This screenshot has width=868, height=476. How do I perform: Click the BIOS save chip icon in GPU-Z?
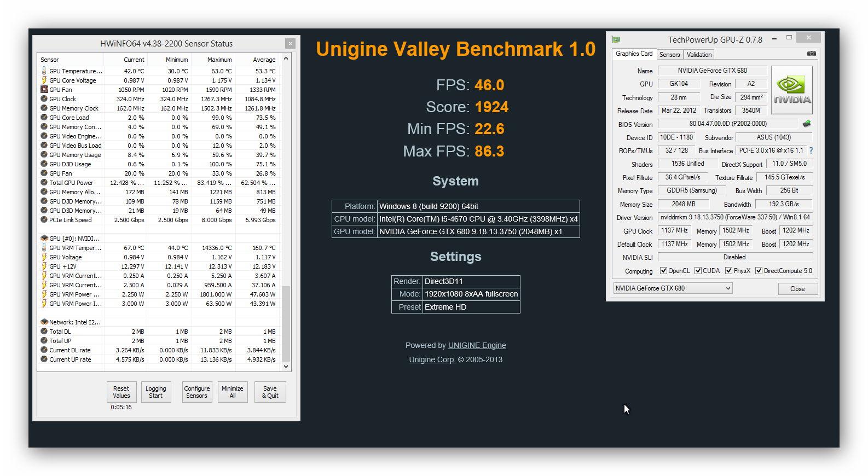[806, 124]
